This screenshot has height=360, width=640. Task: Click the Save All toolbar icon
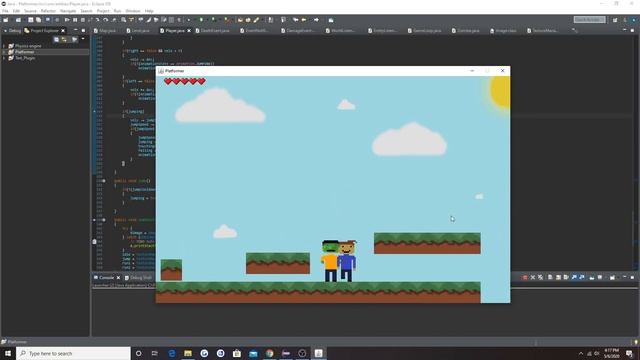[x=38, y=20]
